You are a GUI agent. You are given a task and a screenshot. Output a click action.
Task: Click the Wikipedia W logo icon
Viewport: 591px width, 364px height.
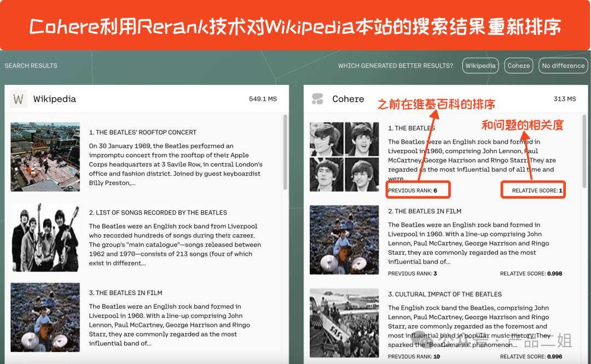pos(18,99)
